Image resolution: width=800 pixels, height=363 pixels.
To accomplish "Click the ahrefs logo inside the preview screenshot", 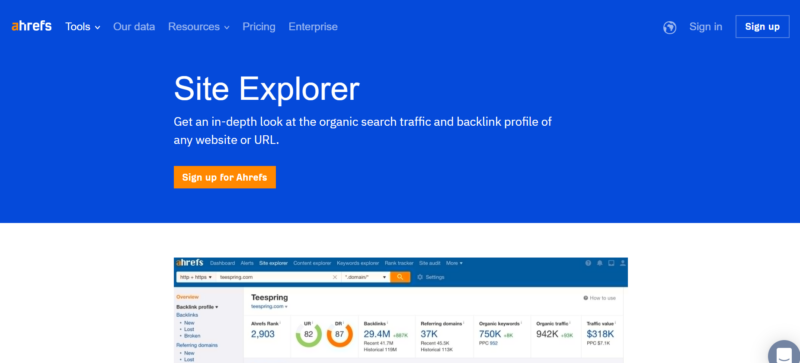I will point(190,263).
